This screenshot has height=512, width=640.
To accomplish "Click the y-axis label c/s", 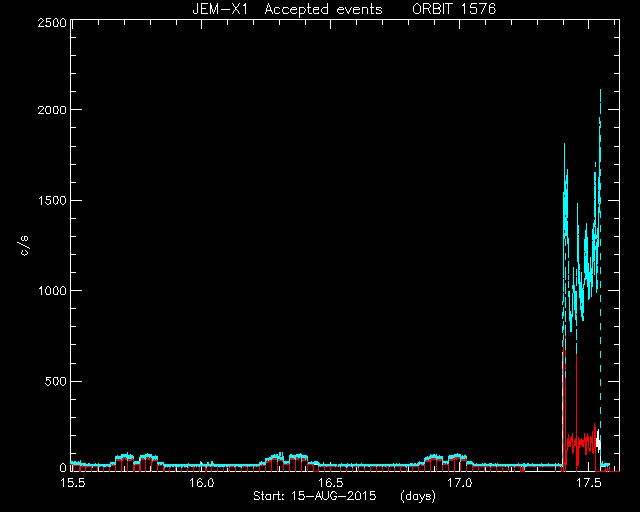I will click(24, 245).
